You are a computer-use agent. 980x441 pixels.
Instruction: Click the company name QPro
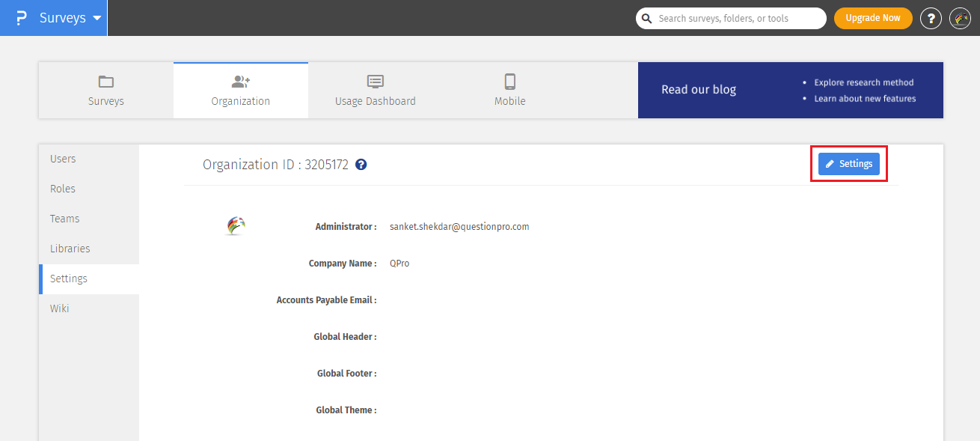tap(399, 264)
